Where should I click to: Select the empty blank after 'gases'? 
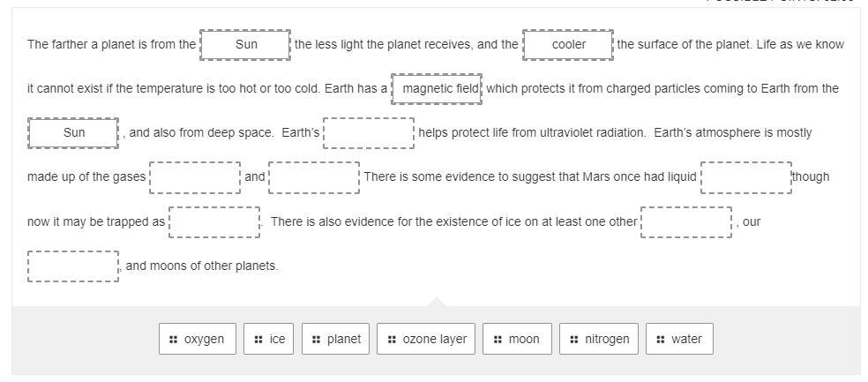click(x=195, y=177)
